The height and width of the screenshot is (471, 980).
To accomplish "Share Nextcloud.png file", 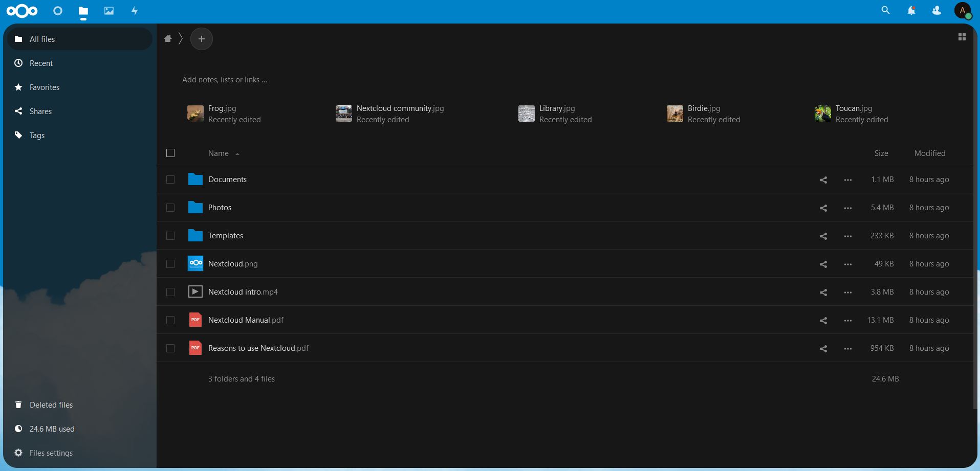I will (x=823, y=264).
